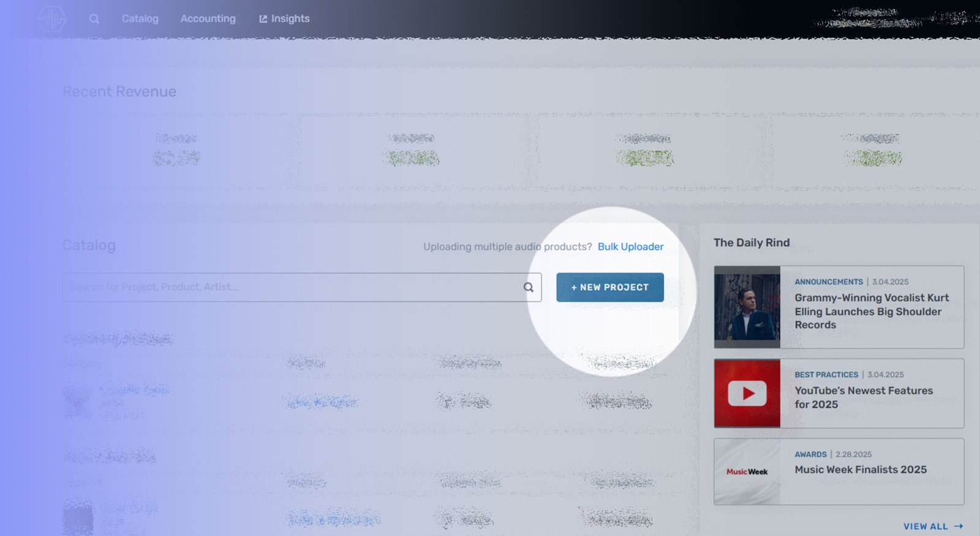Select the Best Practices category label
Image resolution: width=980 pixels, height=536 pixels.
pyautogui.click(x=826, y=375)
